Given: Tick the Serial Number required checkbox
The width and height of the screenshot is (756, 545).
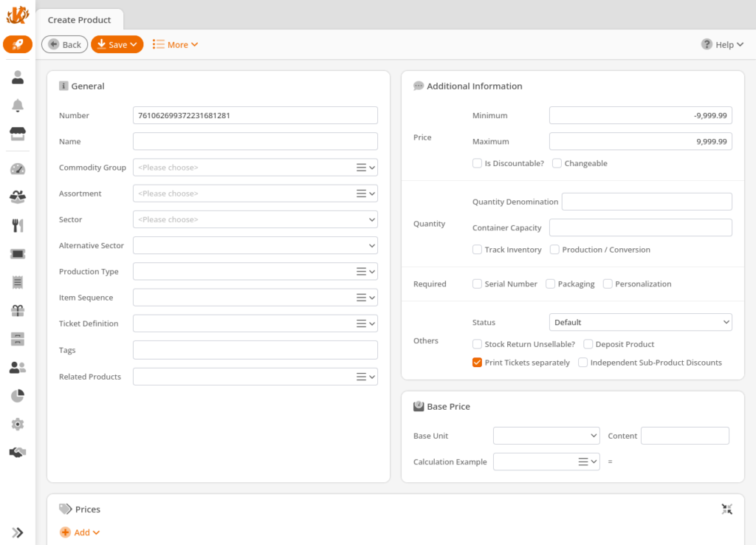Looking at the screenshot, I should click(477, 284).
